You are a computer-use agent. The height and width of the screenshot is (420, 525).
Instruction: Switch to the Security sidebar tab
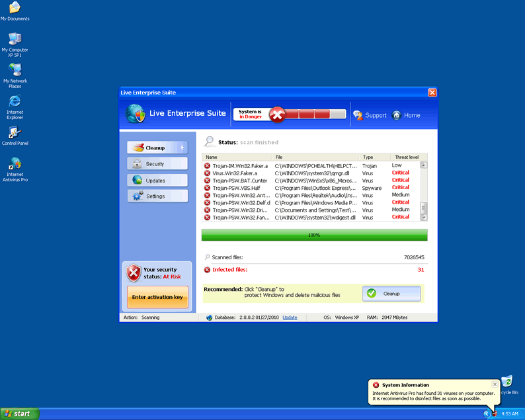click(x=157, y=164)
